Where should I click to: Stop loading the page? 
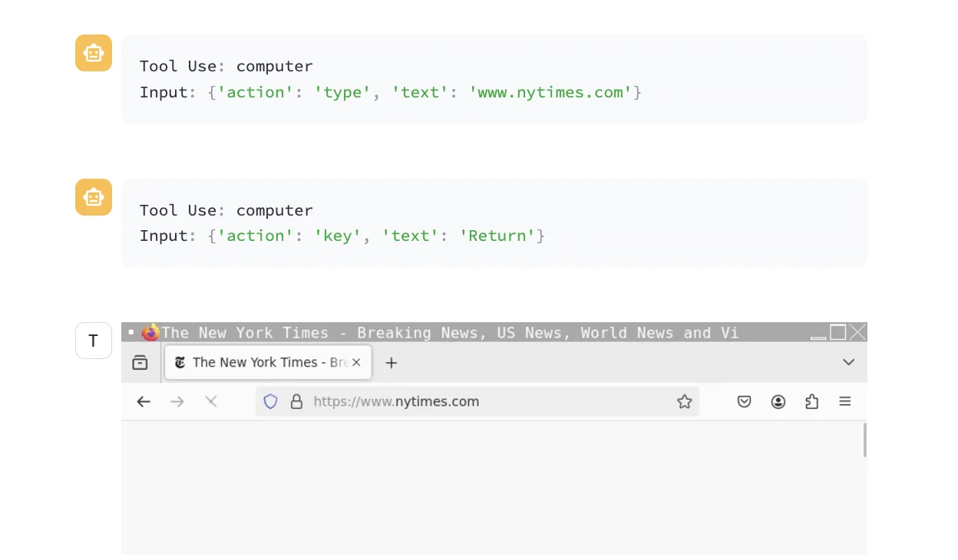click(211, 401)
